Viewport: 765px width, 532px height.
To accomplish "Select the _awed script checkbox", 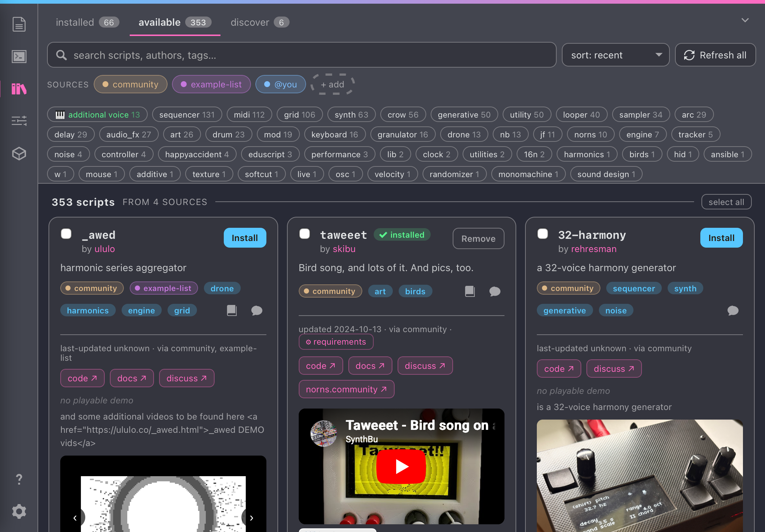I will 66,234.
